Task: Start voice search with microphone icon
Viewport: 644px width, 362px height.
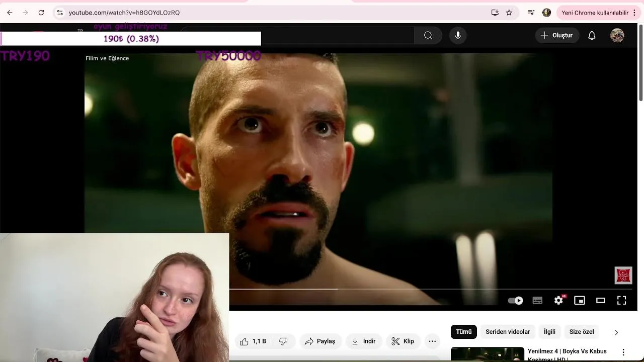Action: pyautogui.click(x=458, y=35)
